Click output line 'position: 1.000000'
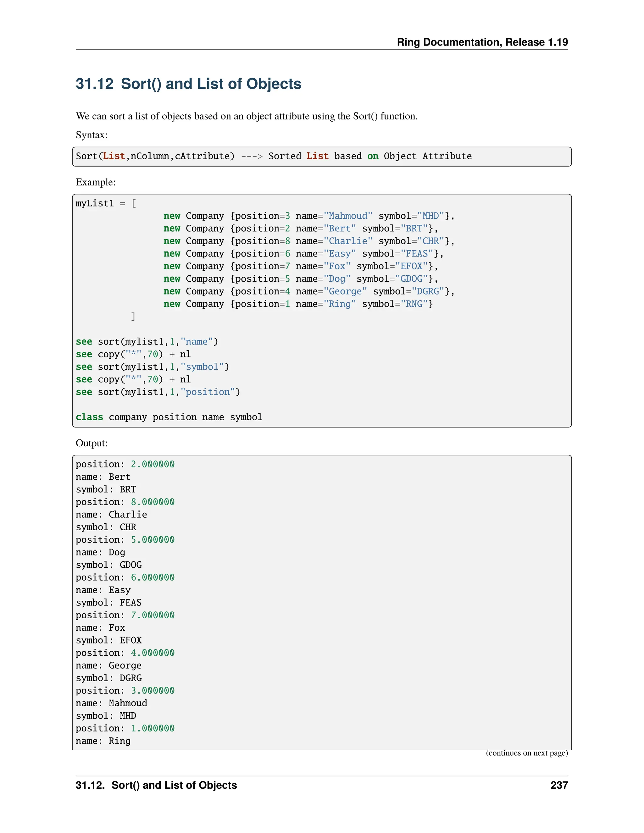The image size is (644, 833). point(125,729)
